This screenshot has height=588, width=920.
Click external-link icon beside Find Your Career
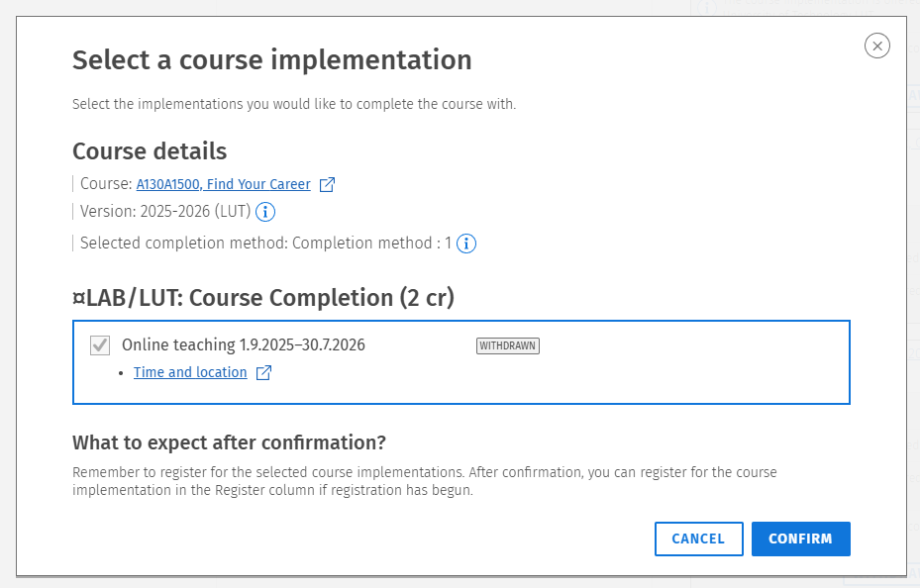coord(327,185)
